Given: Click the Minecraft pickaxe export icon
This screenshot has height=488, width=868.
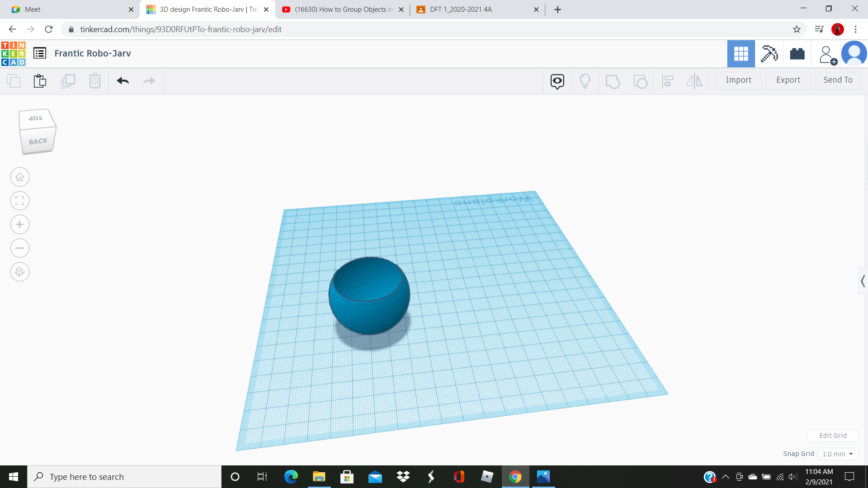Looking at the screenshot, I should [x=769, y=54].
